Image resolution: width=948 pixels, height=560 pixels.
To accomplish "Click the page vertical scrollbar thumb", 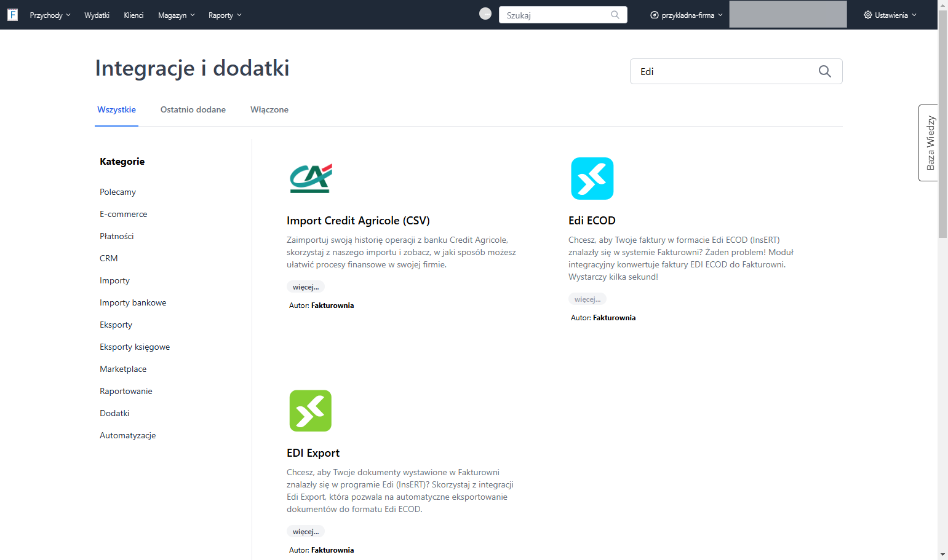I will (942, 123).
